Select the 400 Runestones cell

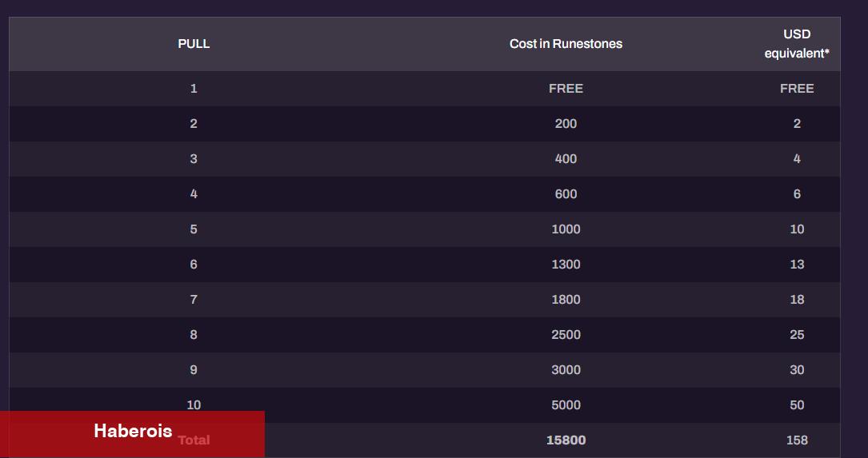(x=566, y=159)
